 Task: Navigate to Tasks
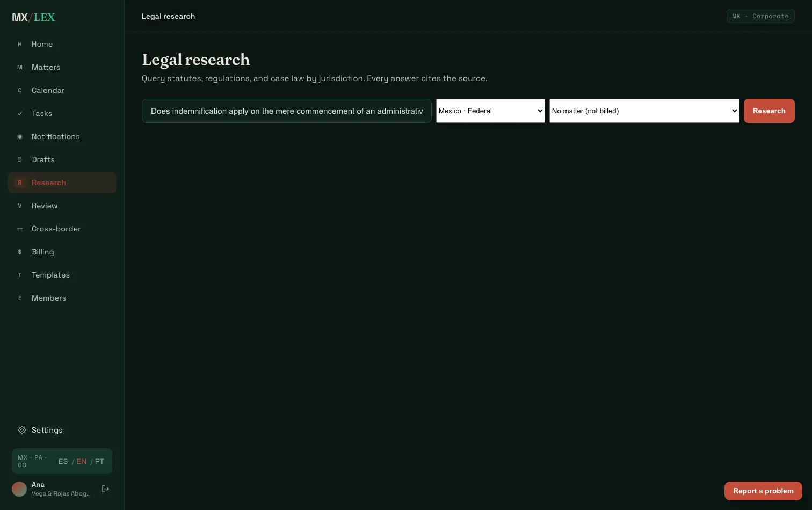(x=62, y=113)
